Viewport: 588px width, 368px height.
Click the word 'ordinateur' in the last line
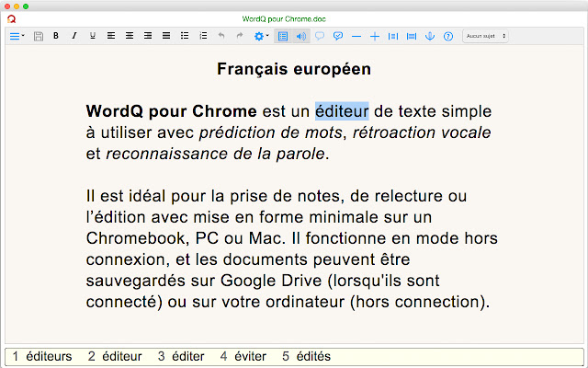tap(305, 302)
